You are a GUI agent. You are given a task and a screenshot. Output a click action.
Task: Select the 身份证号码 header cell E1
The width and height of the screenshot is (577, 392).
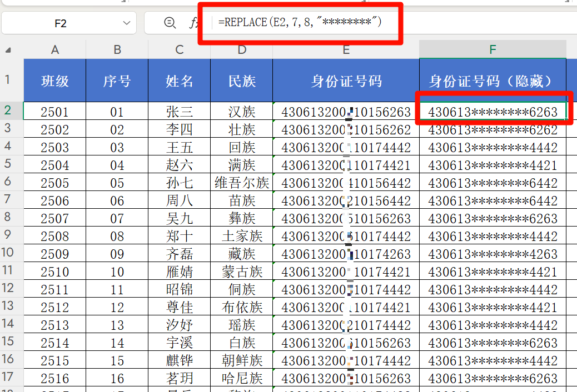[346, 80]
